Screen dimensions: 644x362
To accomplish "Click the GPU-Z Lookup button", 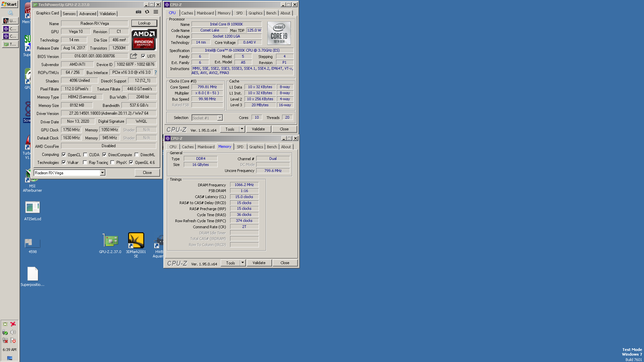I will pyautogui.click(x=144, y=23).
